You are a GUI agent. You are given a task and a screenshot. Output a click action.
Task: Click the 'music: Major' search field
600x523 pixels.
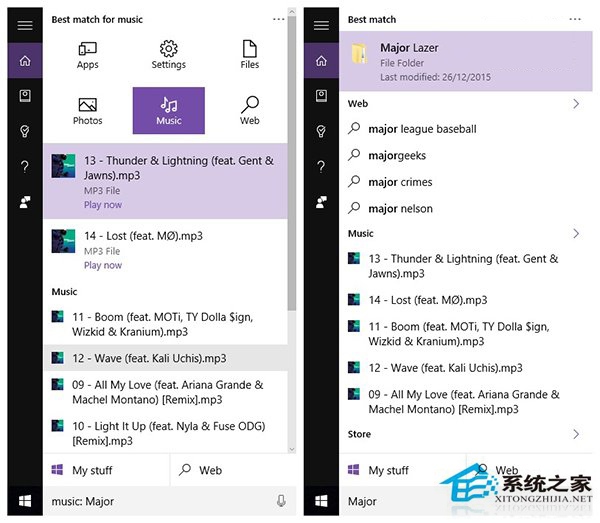(x=170, y=501)
